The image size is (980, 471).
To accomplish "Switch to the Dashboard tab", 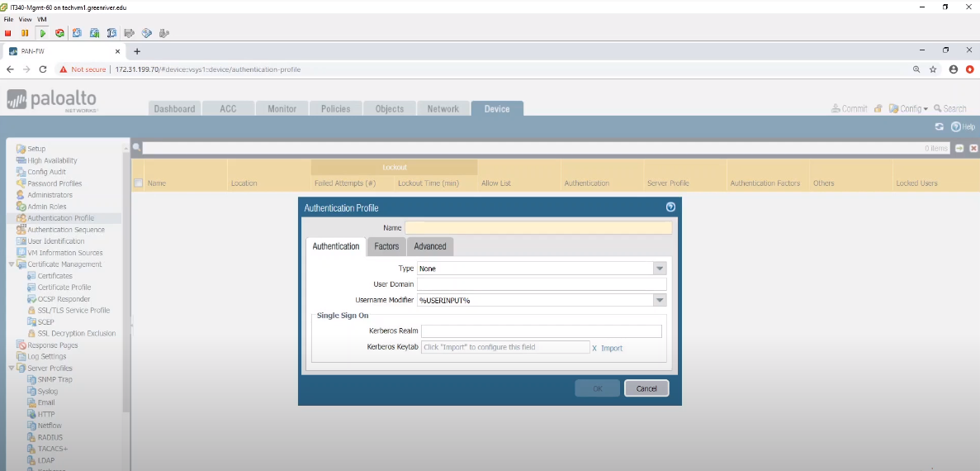I will tap(175, 109).
